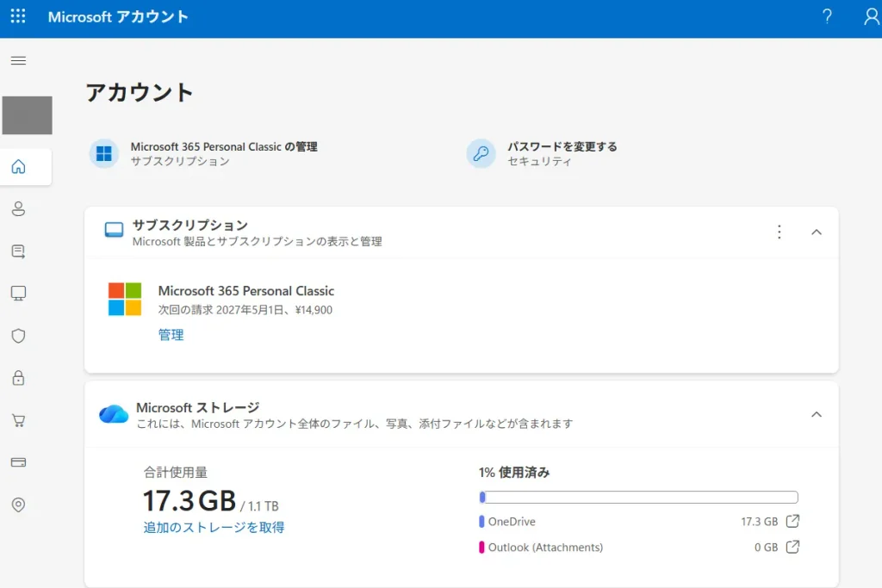Image resolution: width=882 pixels, height=588 pixels.
Task: Select the Home icon in sidebar
Action: [x=19, y=167]
